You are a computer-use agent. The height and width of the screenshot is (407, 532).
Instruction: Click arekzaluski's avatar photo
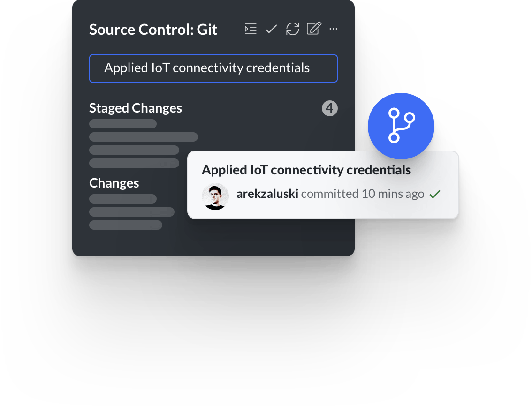pyautogui.click(x=215, y=196)
